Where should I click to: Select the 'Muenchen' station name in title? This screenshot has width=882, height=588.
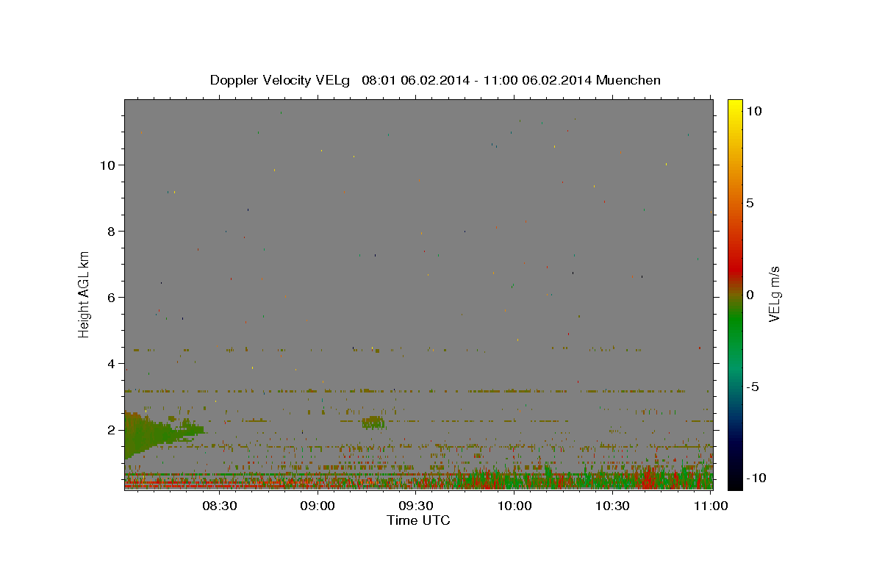(628, 80)
